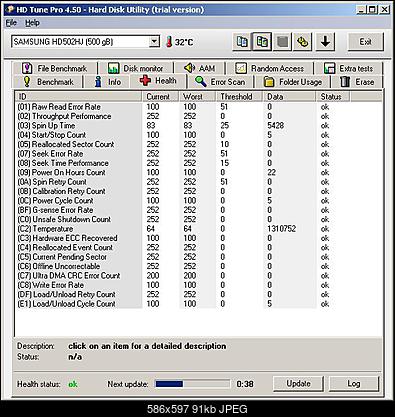Click the Update button
This screenshot has height=417, width=395.
pyautogui.click(x=298, y=384)
